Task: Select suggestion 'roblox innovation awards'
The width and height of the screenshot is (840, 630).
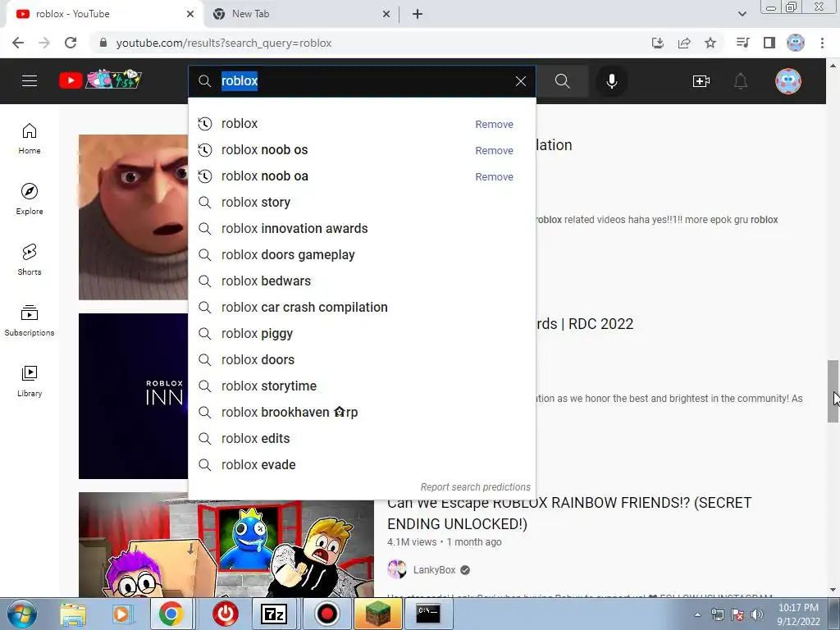Action: click(x=362, y=229)
